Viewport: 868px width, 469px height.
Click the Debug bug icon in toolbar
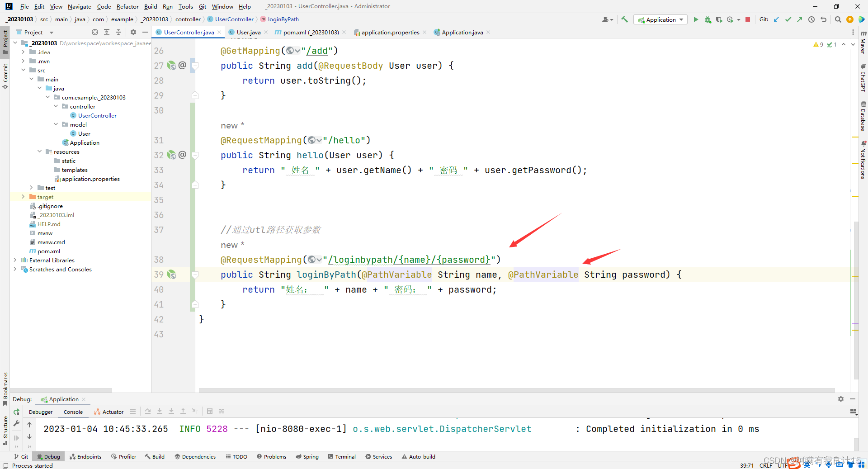pos(708,19)
